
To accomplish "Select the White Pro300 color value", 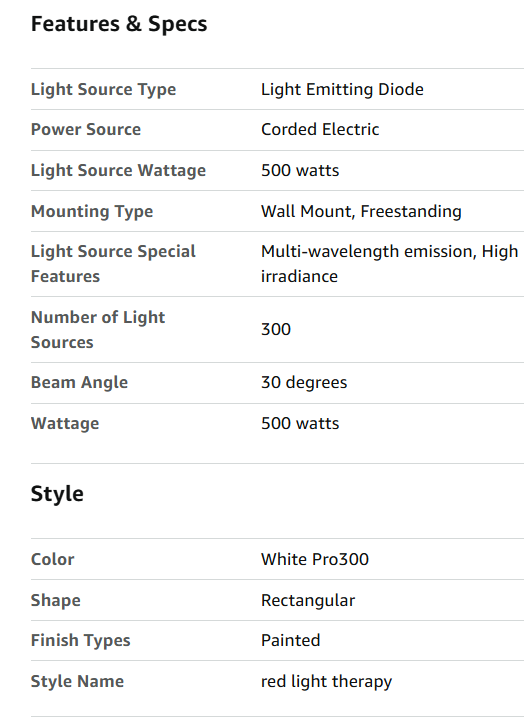I will click(x=315, y=559).
